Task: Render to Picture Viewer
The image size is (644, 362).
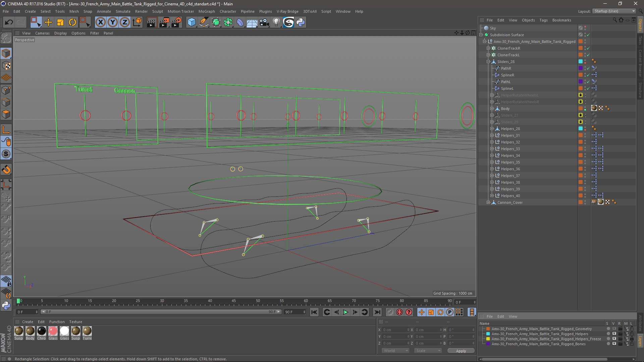Action: coord(164,22)
